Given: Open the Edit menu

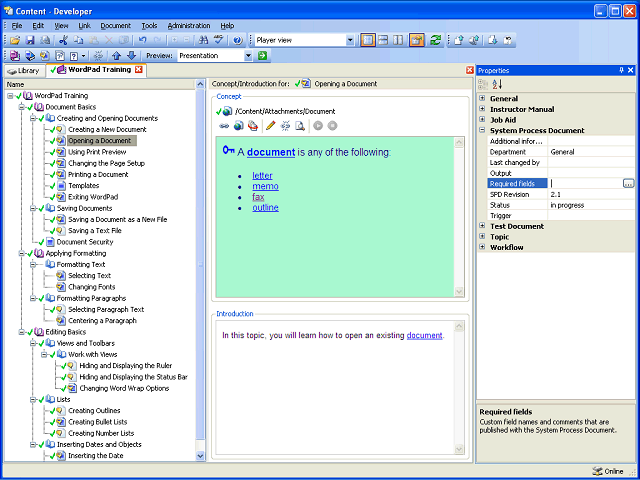Looking at the screenshot, I should pos(38,26).
